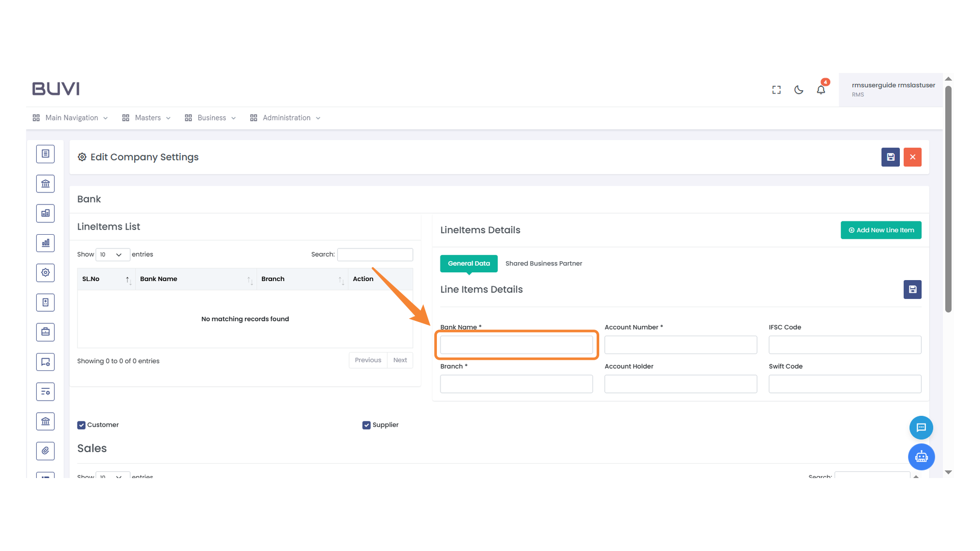
Task: Switch to the Shared Business Partner tab
Action: 543,263
